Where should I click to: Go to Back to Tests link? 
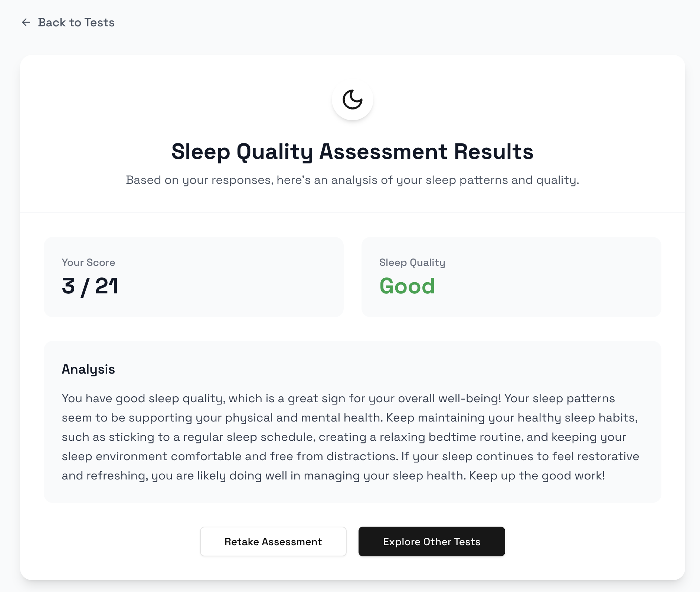tap(76, 23)
